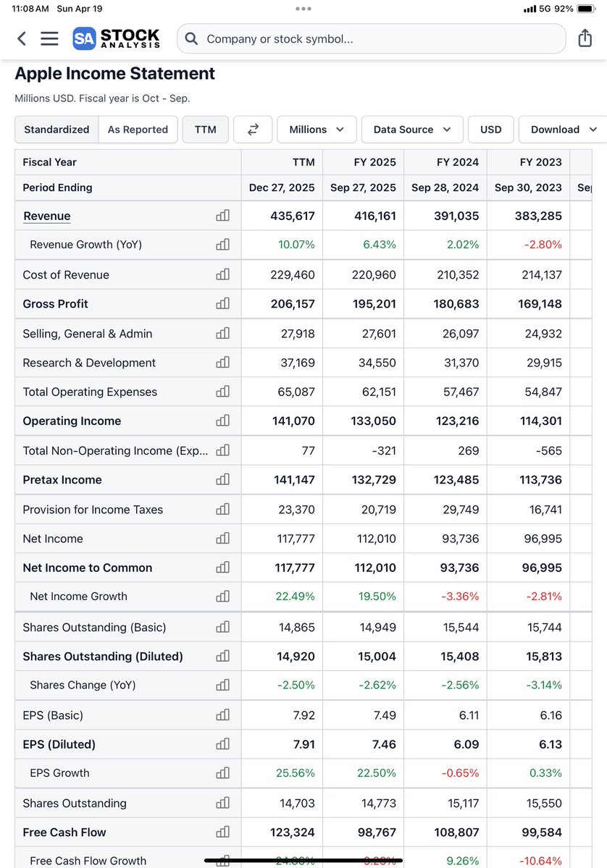Show chart for Selling, General & Admin
The width and height of the screenshot is (607, 868).
(222, 333)
